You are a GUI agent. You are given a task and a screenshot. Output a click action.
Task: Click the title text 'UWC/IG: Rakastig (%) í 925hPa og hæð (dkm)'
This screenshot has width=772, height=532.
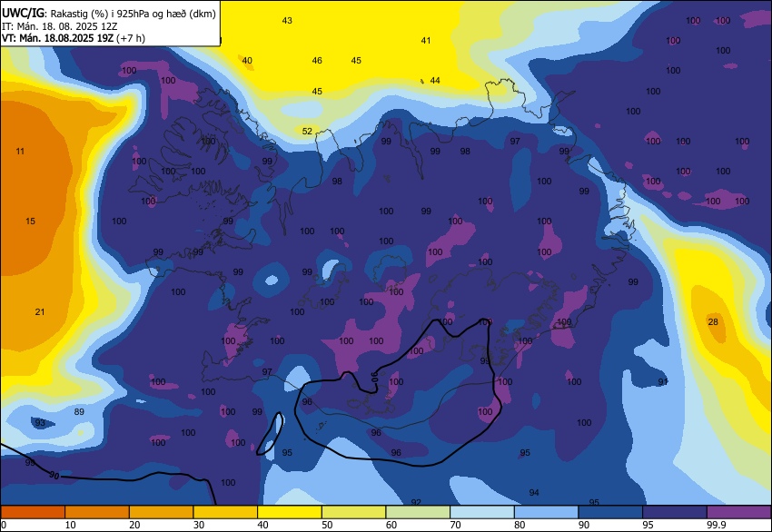pos(109,14)
